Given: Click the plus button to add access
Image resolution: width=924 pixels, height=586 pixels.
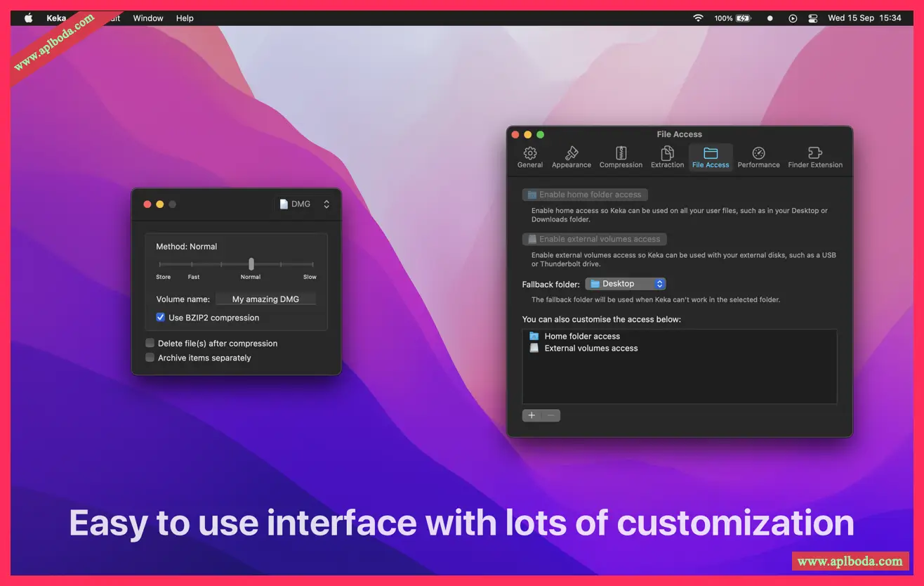Looking at the screenshot, I should coord(532,415).
